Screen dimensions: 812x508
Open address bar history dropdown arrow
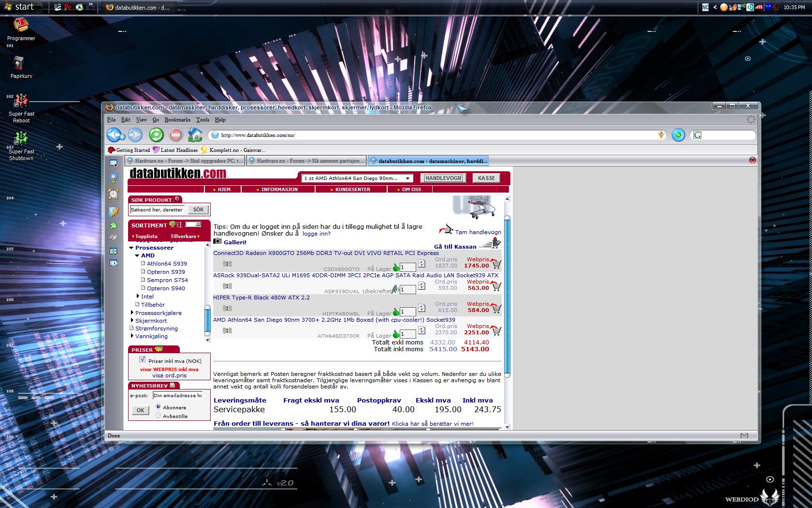pos(661,135)
